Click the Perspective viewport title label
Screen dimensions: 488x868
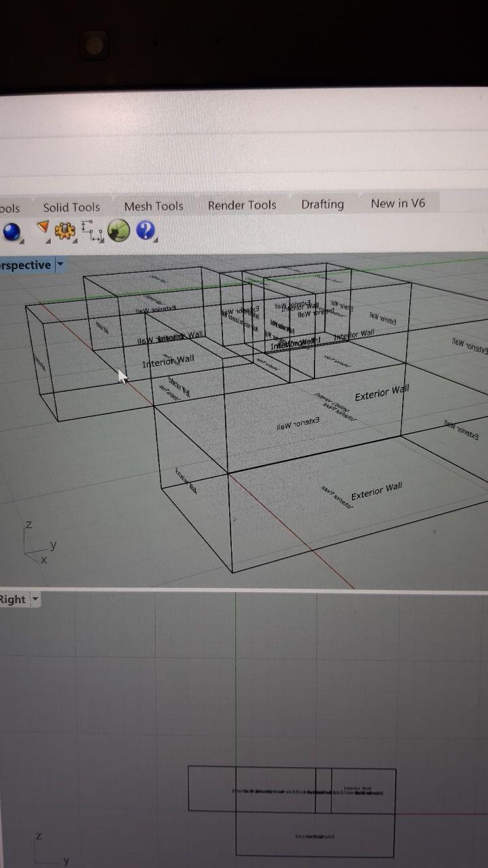point(25,265)
